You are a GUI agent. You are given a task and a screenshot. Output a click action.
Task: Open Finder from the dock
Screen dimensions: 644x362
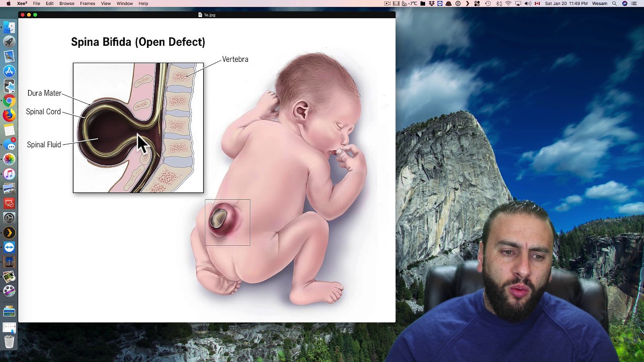9,27
